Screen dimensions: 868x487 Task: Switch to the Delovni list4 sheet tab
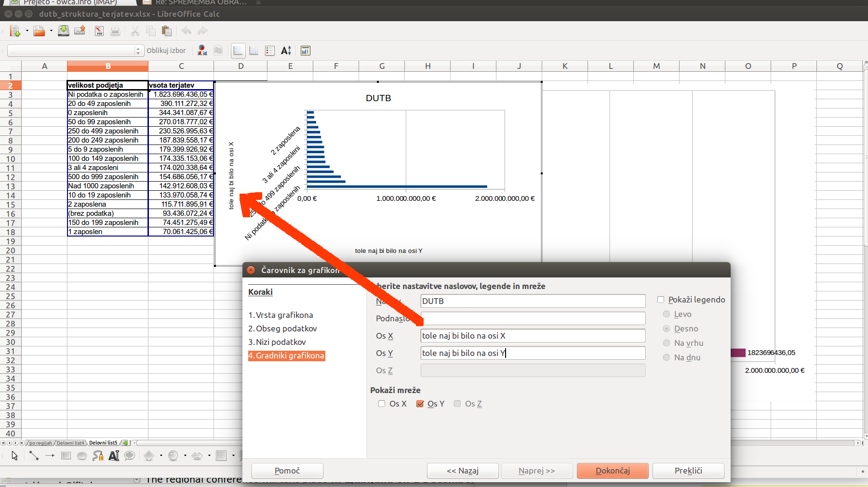[70, 443]
